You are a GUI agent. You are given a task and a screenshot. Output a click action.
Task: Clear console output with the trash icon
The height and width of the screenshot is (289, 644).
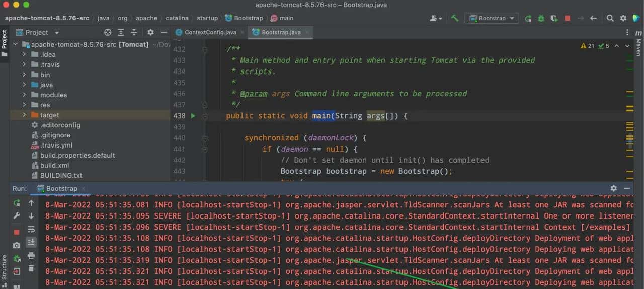(31, 268)
